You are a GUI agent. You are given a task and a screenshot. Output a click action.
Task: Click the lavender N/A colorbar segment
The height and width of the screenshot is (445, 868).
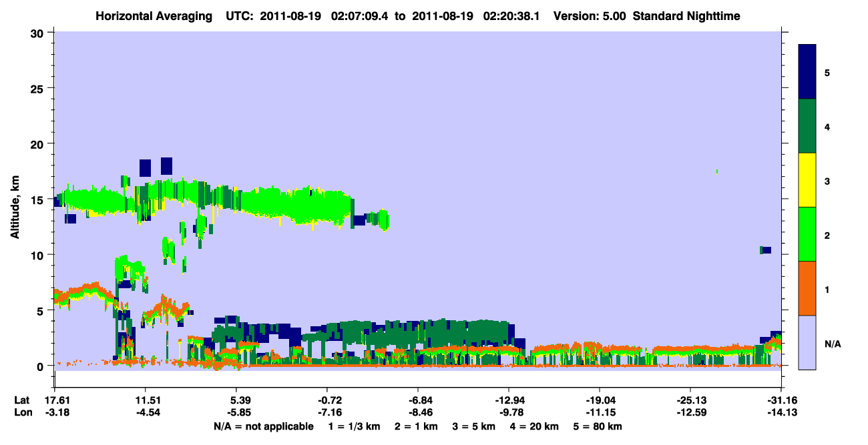coord(807,342)
